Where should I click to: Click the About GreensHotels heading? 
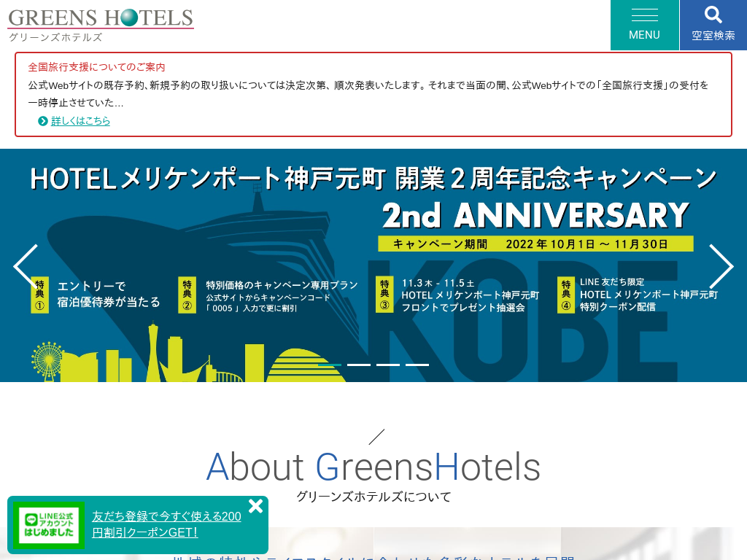pyautogui.click(x=373, y=467)
